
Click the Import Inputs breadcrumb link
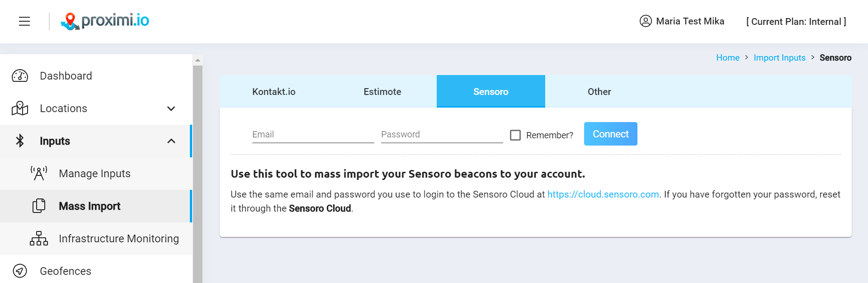pos(779,58)
